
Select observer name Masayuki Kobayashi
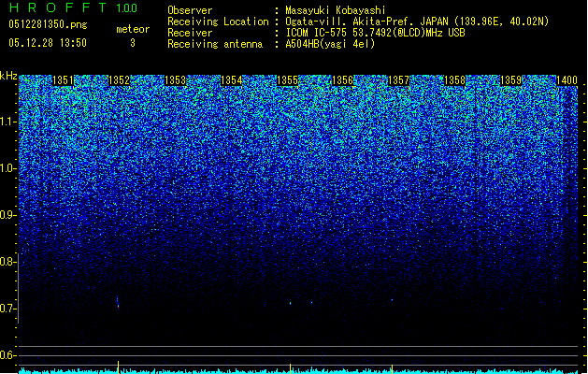tap(336, 10)
